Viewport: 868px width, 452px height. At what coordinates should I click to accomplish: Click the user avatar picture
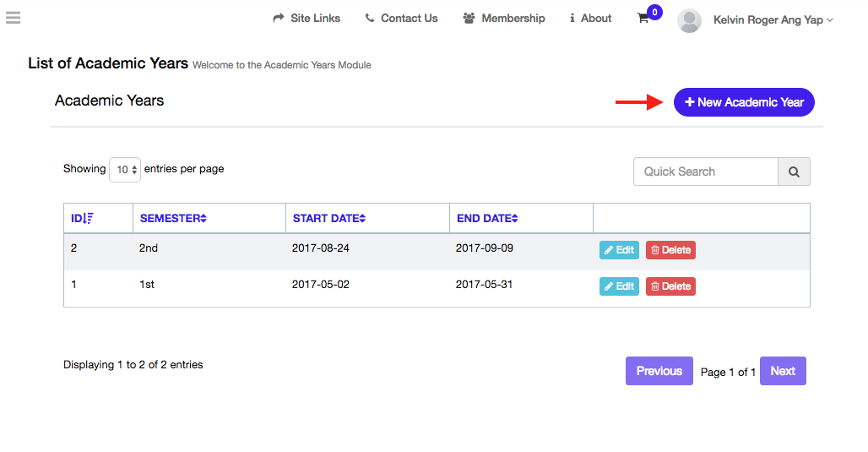689,21
